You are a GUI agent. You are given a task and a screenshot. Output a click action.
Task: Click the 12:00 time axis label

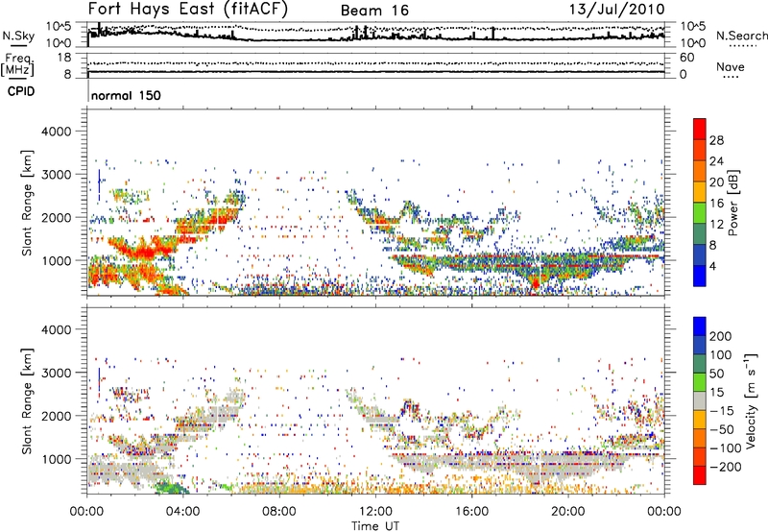tap(375, 512)
